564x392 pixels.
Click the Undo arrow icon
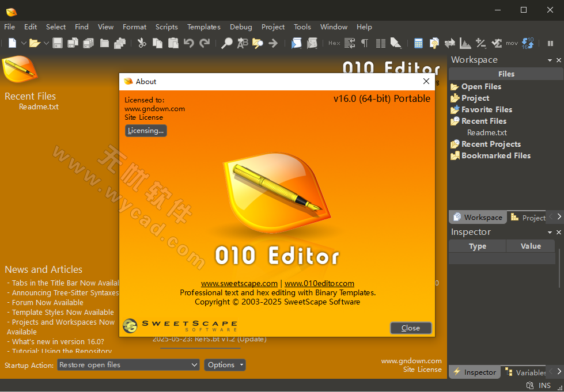point(188,43)
